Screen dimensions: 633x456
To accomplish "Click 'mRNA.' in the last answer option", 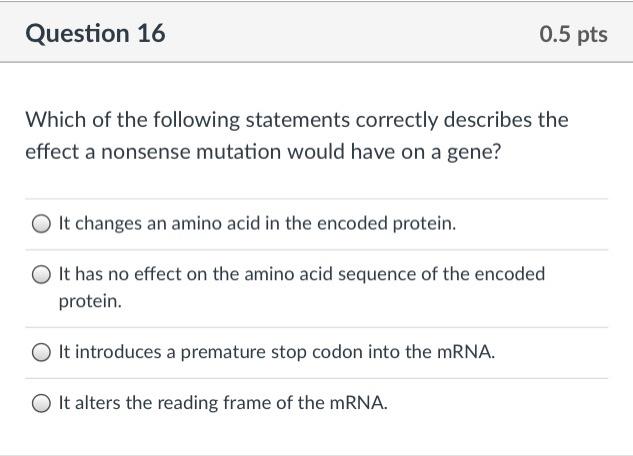I will pyautogui.click(x=359, y=403).
